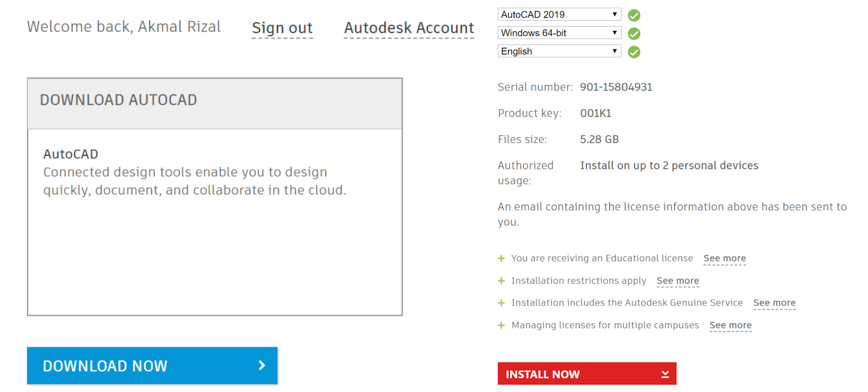The image size is (868, 392).
Task: Click plus icon beside Educational license note
Action: pyautogui.click(x=501, y=258)
